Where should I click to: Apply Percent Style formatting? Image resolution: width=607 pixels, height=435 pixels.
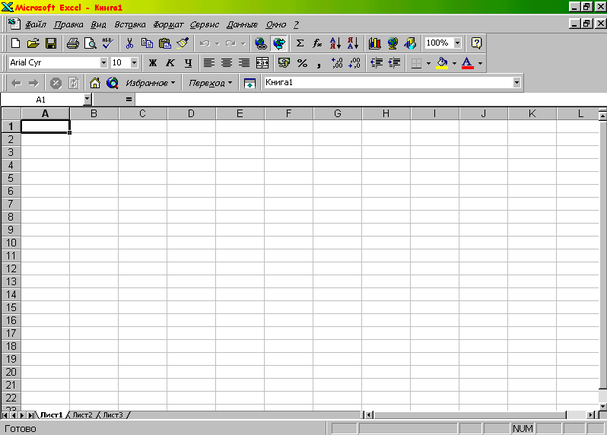click(x=302, y=63)
